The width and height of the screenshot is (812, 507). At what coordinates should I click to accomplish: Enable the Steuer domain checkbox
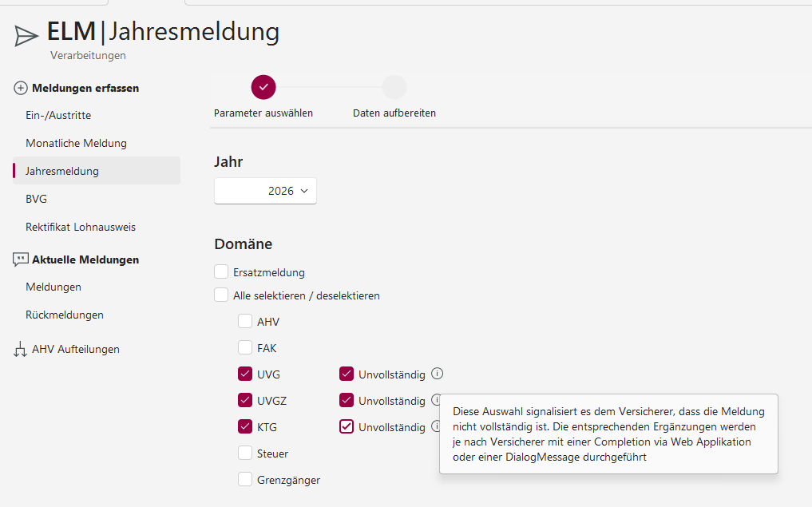[245, 454]
